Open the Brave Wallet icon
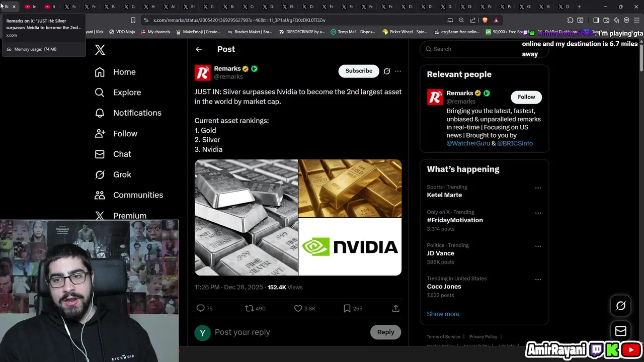 (x=606, y=20)
